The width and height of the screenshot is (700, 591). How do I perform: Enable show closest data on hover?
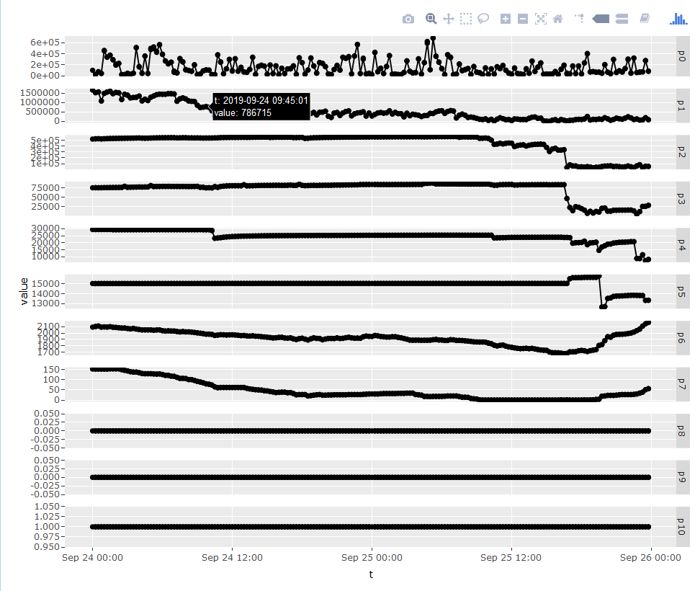[x=601, y=19]
